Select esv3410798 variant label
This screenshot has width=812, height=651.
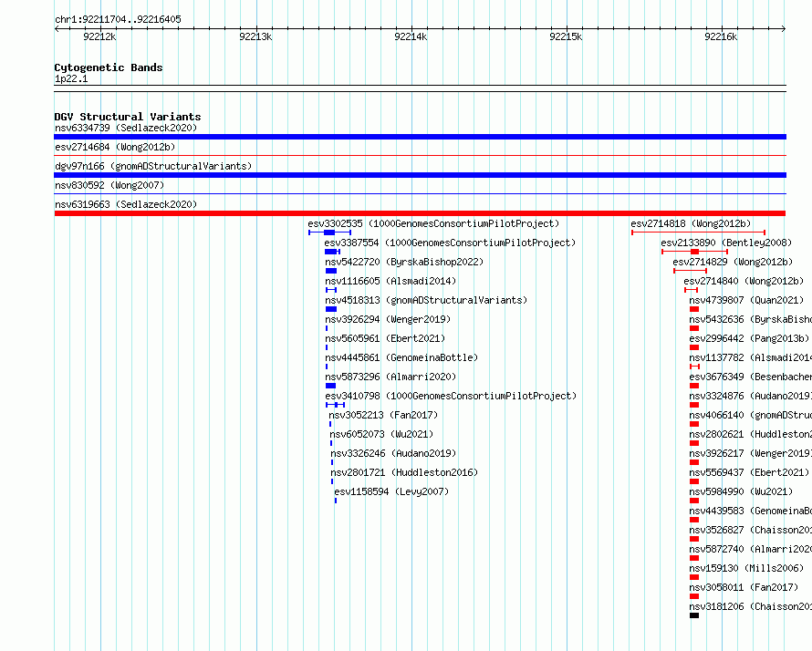pos(451,396)
